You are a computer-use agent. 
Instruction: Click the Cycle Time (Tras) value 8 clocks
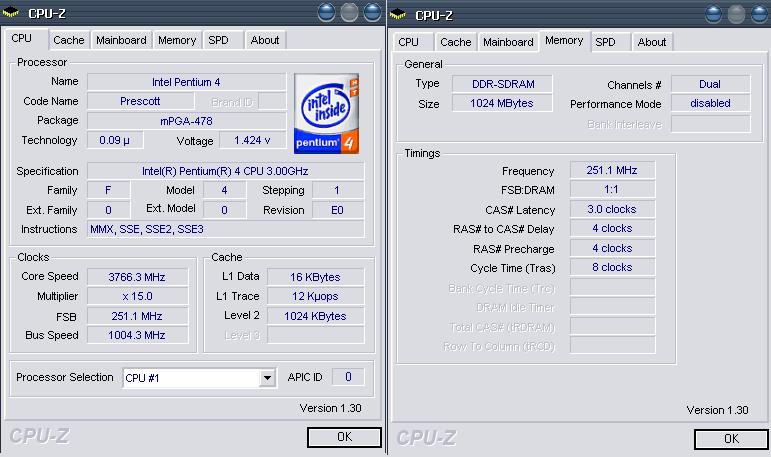[x=612, y=268]
